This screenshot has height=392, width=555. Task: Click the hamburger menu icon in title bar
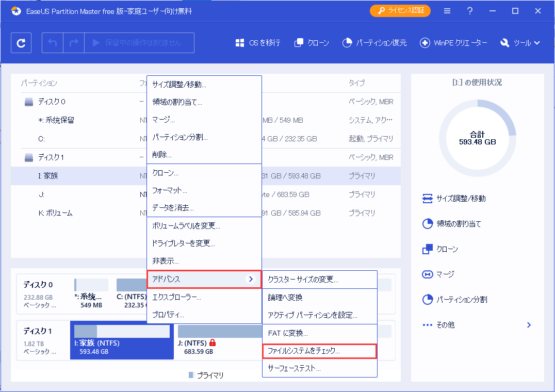click(x=447, y=11)
